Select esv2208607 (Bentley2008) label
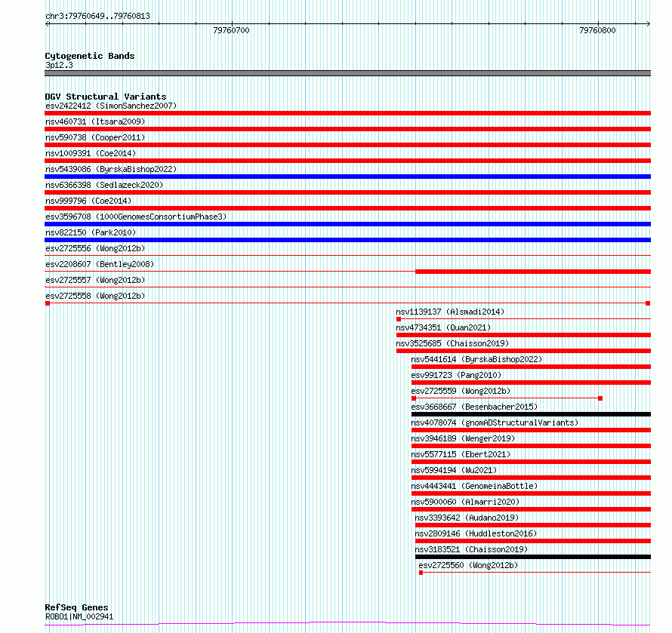672x633 pixels. pos(100,264)
